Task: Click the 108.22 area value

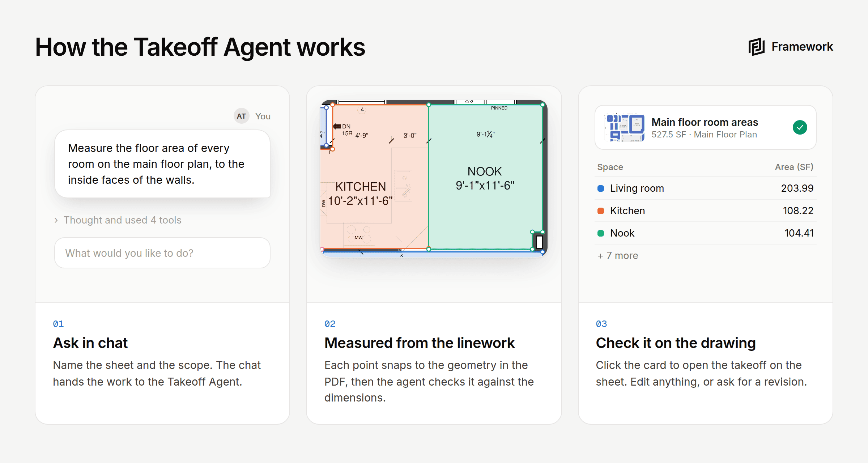Action: pos(798,211)
